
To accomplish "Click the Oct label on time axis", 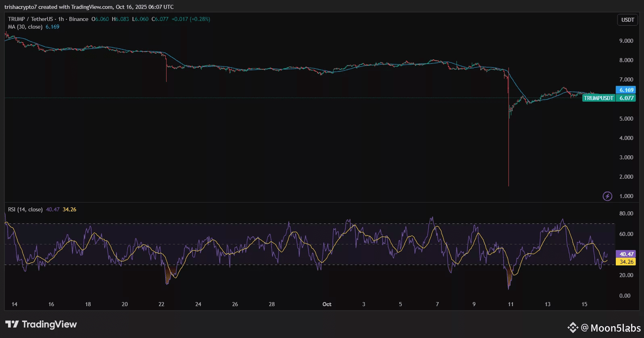I will click(327, 304).
